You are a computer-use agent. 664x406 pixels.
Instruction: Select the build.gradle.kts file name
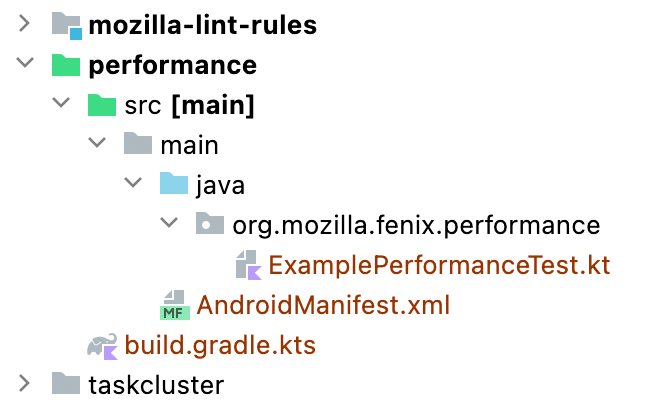tap(220, 345)
